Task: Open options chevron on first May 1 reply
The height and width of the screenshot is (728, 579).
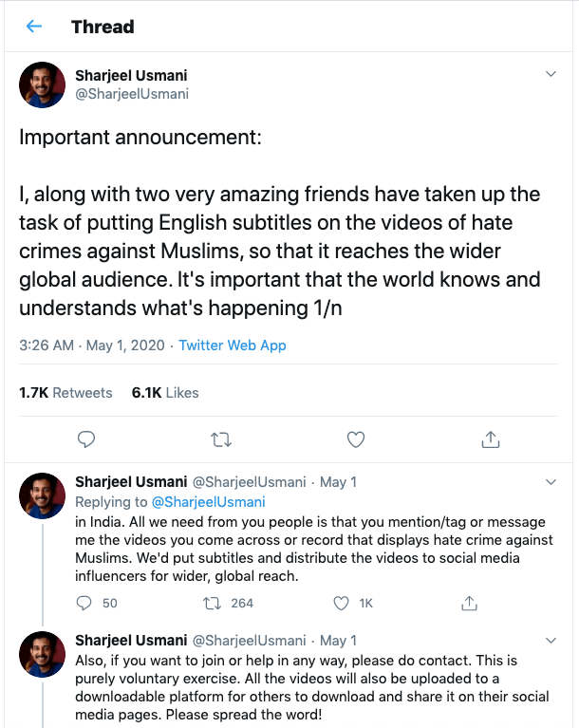Action: point(550,481)
